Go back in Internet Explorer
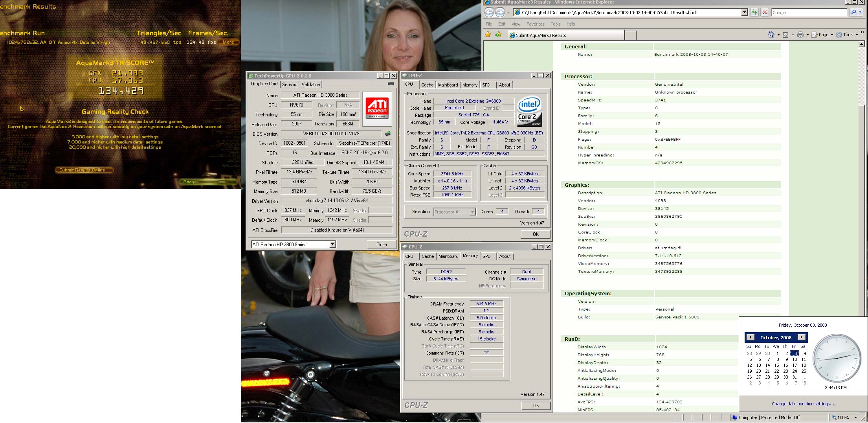The image size is (868, 423). [489, 12]
